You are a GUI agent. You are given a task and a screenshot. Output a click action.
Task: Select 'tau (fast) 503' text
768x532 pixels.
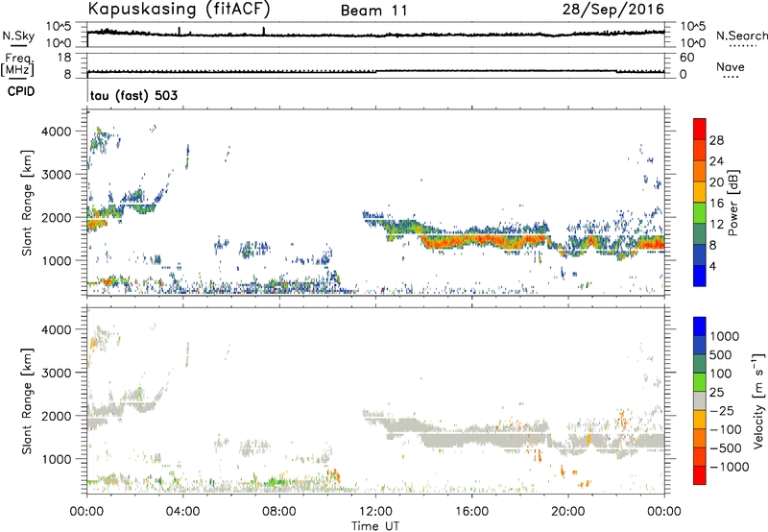[133, 95]
